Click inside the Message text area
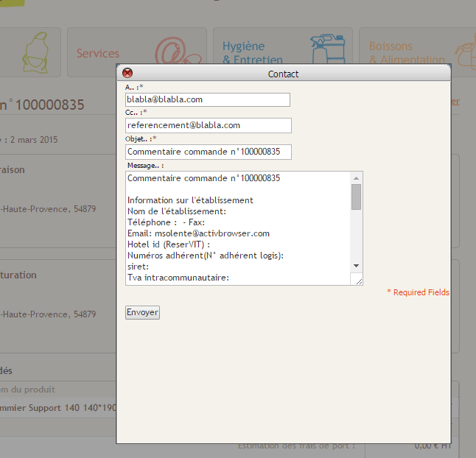476x458 pixels. click(237, 228)
